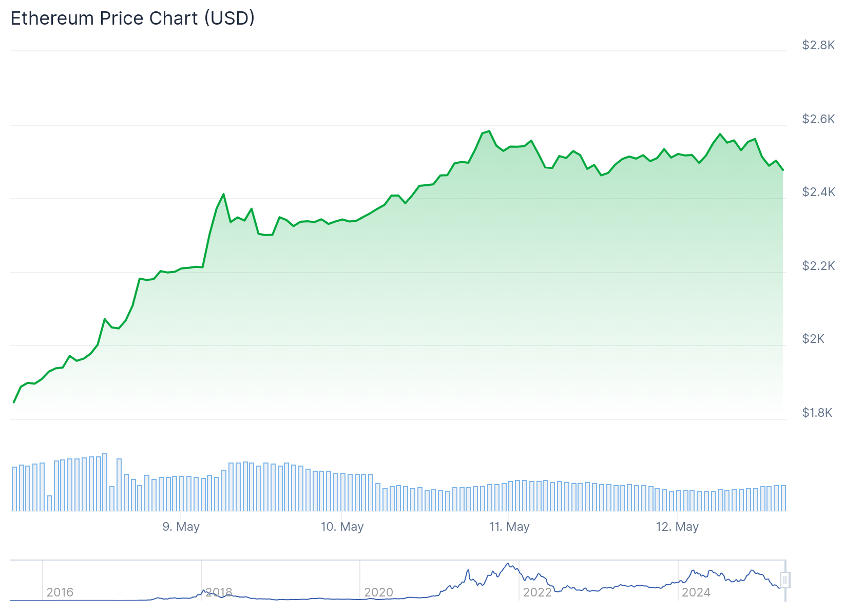Screen dimensions: 844x616
Task: Click the $2.8K price axis label
Action: [x=818, y=46]
